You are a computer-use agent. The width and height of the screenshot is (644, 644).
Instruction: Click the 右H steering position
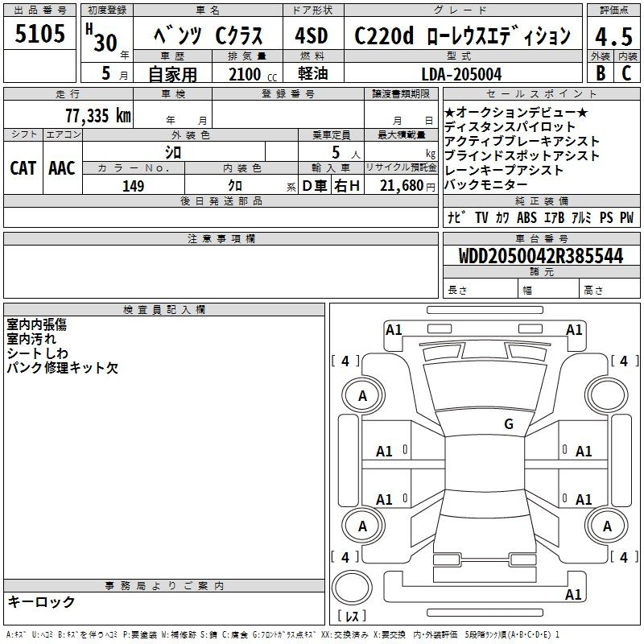(x=347, y=186)
